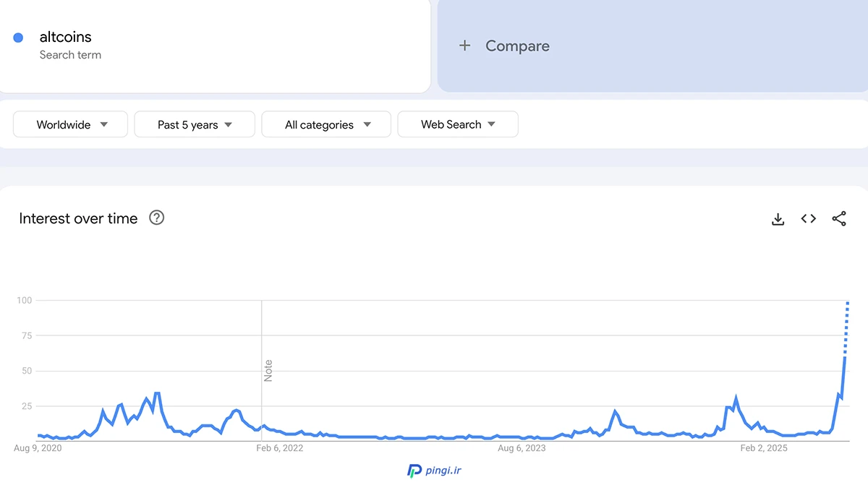Click the blue altcoins color dot
The image size is (868, 485).
click(x=19, y=38)
